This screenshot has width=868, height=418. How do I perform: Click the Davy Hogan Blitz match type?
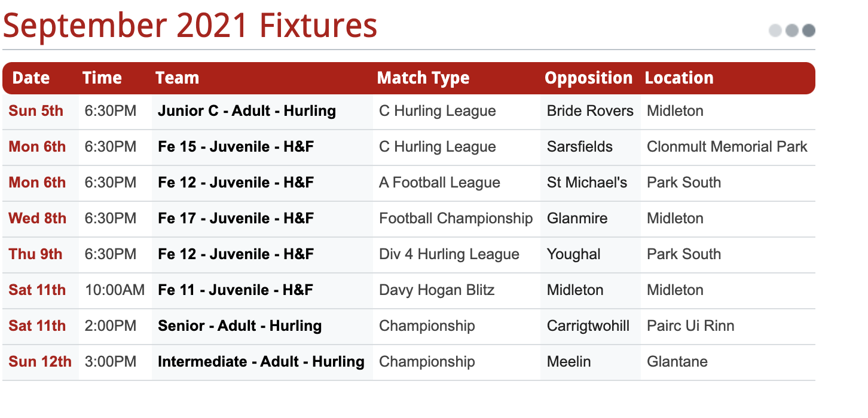click(x=437, y=290)
